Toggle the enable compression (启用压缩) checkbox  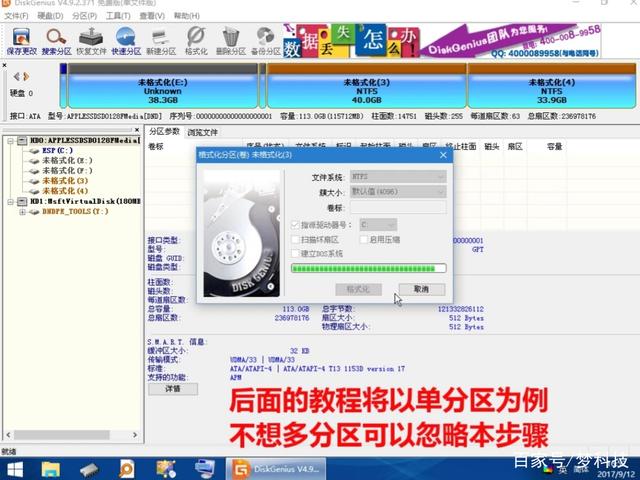pos(363,240)
